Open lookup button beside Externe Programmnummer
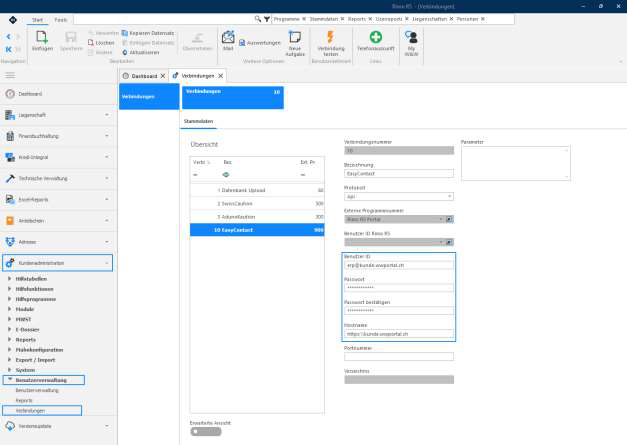The image size is (627, 445). [x=449, y=220]
